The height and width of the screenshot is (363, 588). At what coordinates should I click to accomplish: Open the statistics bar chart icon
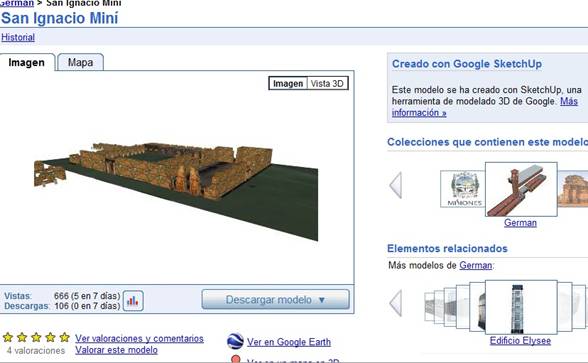[x=133, y=301]
